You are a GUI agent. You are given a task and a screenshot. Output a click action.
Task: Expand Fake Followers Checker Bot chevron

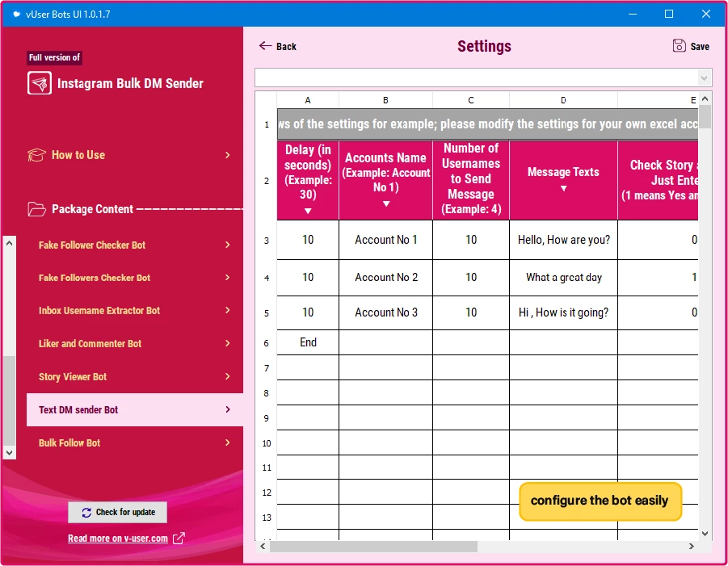tap(228, 278)
